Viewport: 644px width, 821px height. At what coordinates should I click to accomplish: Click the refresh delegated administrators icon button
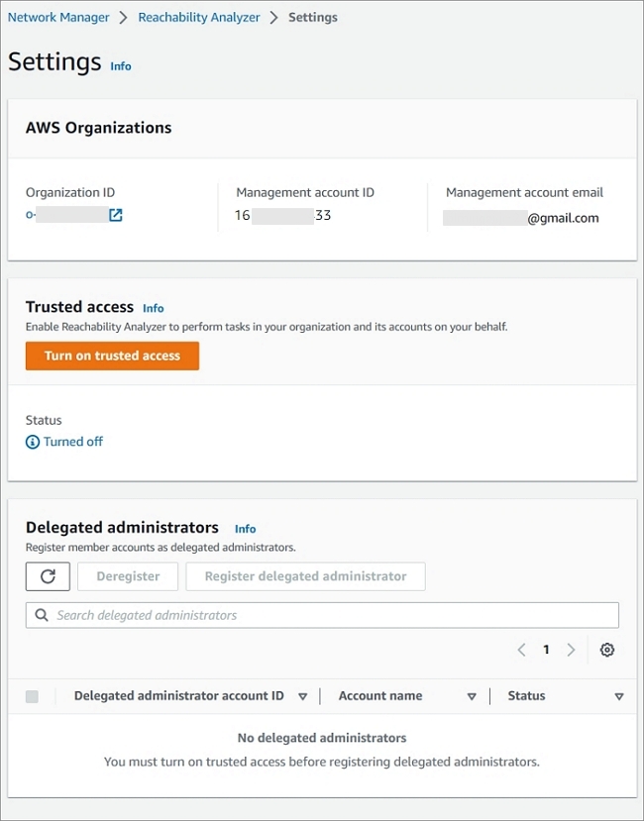tap(48, 576)
